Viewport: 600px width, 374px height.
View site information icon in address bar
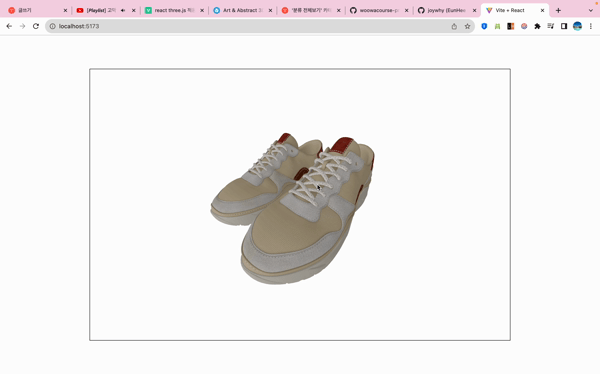(x=52, y=26)
